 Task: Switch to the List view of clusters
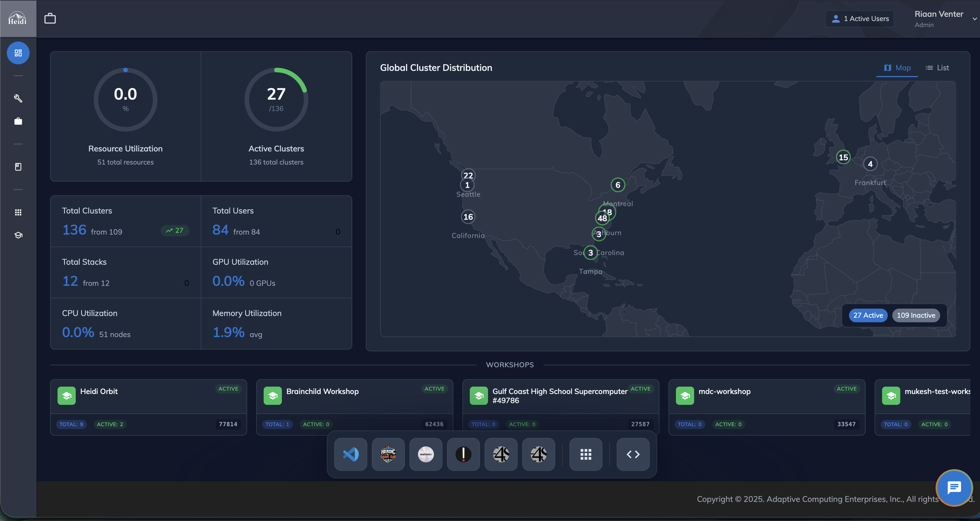coord(937,67)
